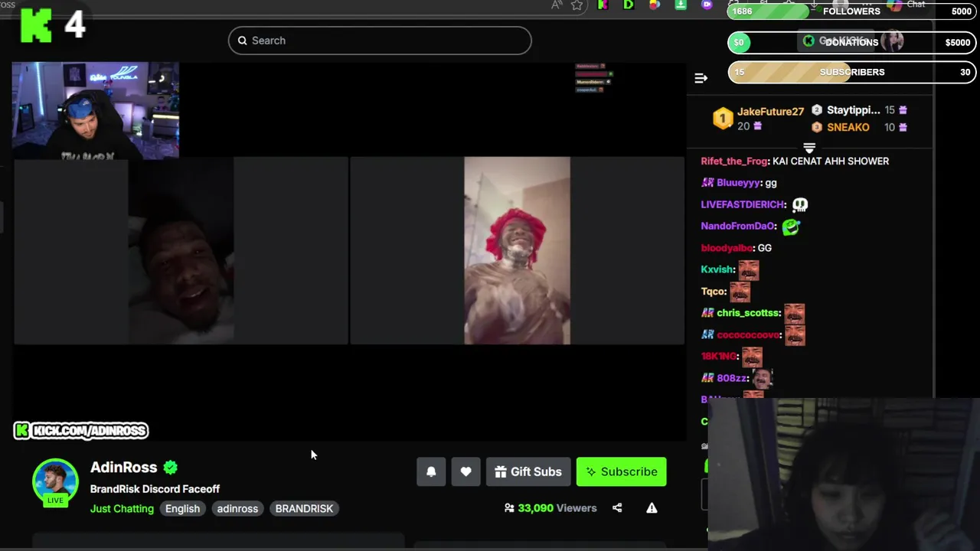
Task: Expand the gifter leaderboard chevron
Action: 809,147
